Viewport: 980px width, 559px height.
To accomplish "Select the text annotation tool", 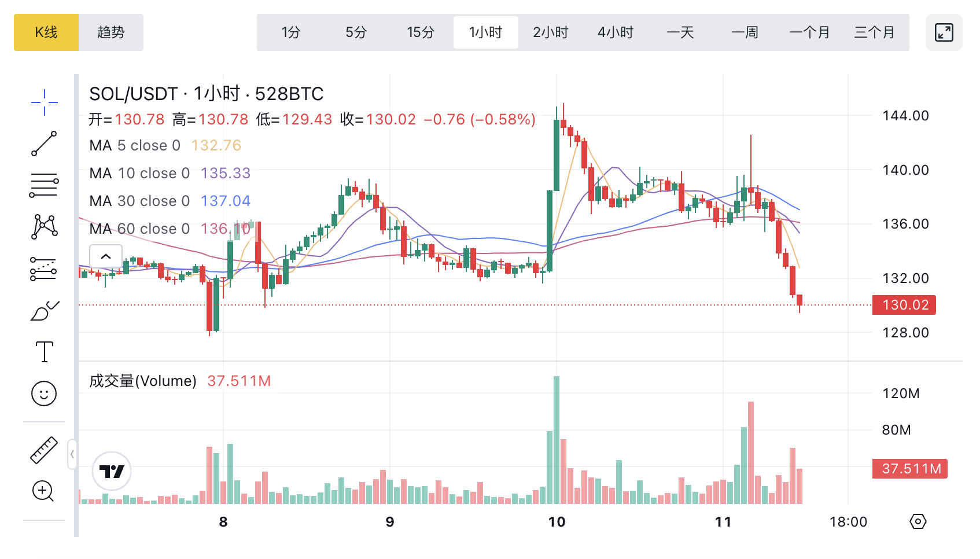I will [x=44, y=352].
